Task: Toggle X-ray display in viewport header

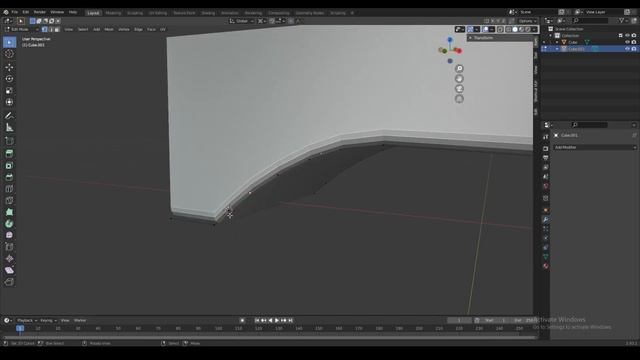Action: pyautogui.click(x=501, y=29)
